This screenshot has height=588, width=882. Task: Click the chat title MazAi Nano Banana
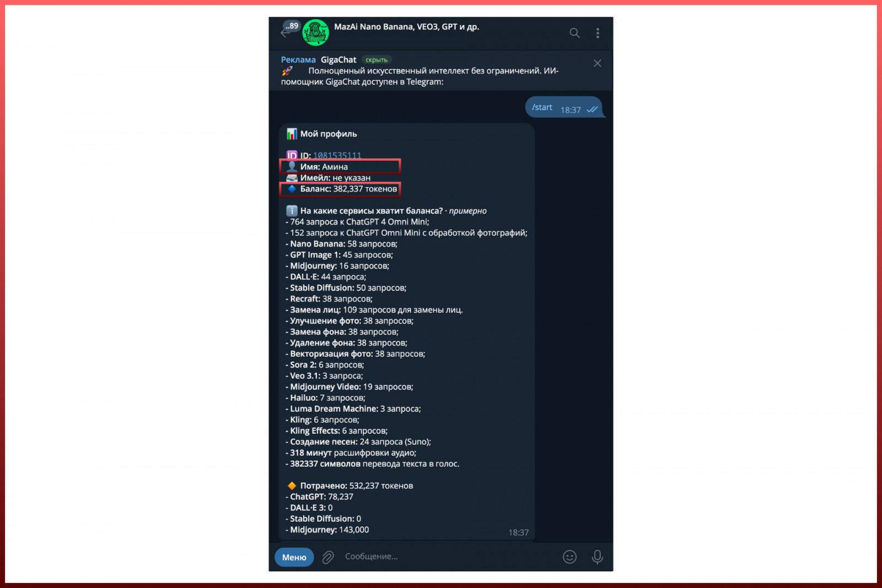pyautogui.click(x=407, y=26)
